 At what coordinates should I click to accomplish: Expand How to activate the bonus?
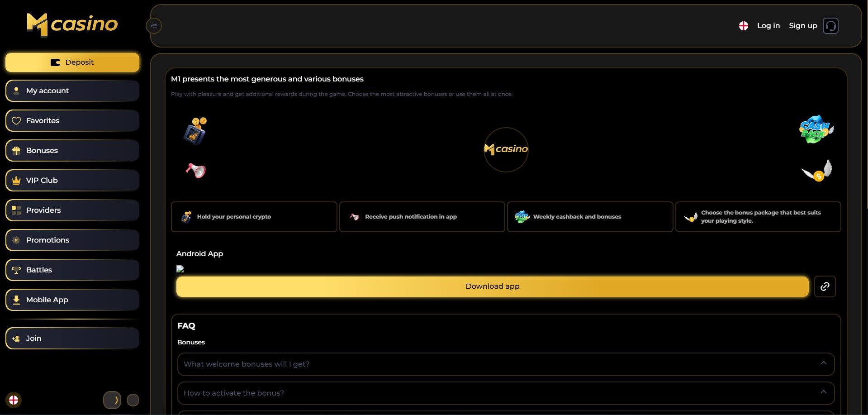tap(506, 393)
